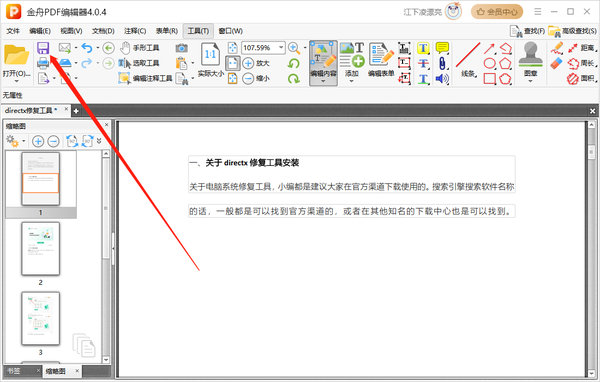Image resolution: width=600 pixels, height=382 pixels.
Task: Select the Arrow drawing tool
Action: (x=489, y=48)
